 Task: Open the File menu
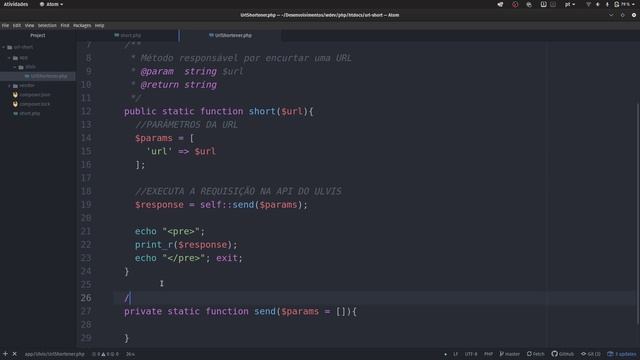click(5, 25)
